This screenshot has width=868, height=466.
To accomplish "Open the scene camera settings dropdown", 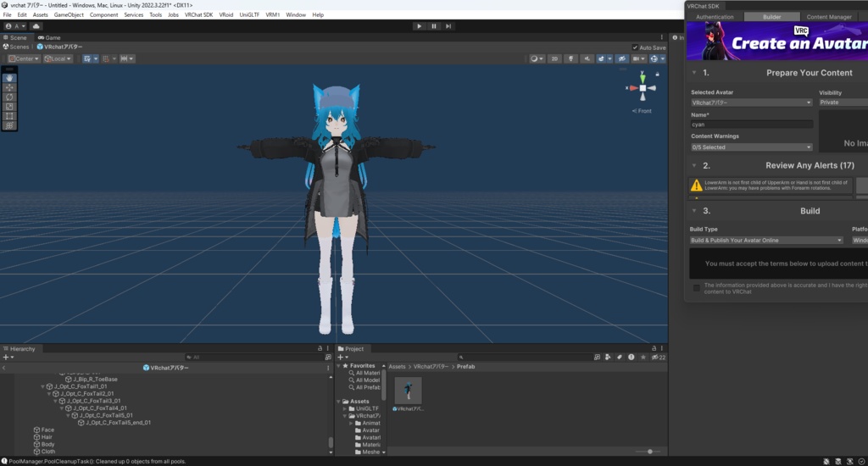I will [639, 58].
